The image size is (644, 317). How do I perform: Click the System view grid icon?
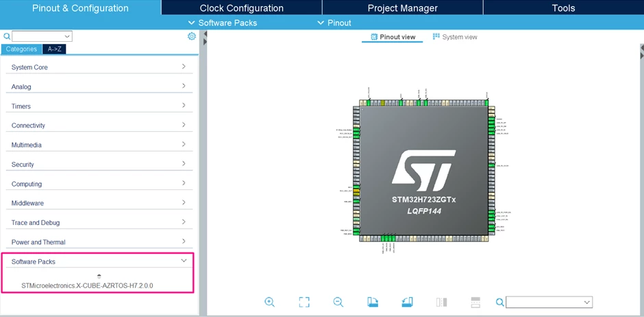(x=436, y=36)
